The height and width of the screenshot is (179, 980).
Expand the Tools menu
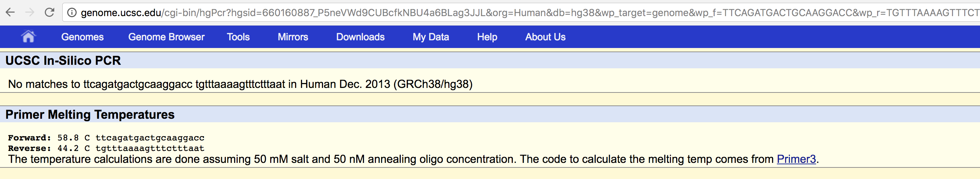pyautogui.click(x=238, y=37)
